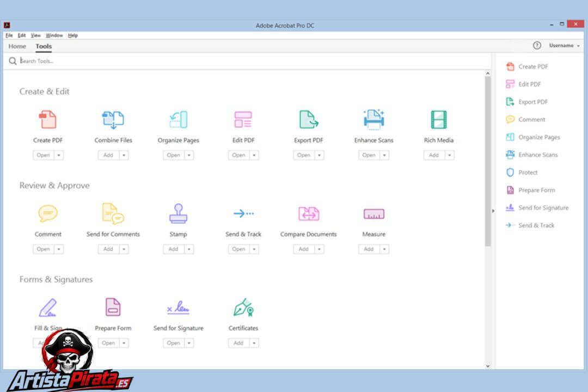Open the Help question mark icon
The image size is (588, 392).
pyautogui.click(x=537, y=45)
